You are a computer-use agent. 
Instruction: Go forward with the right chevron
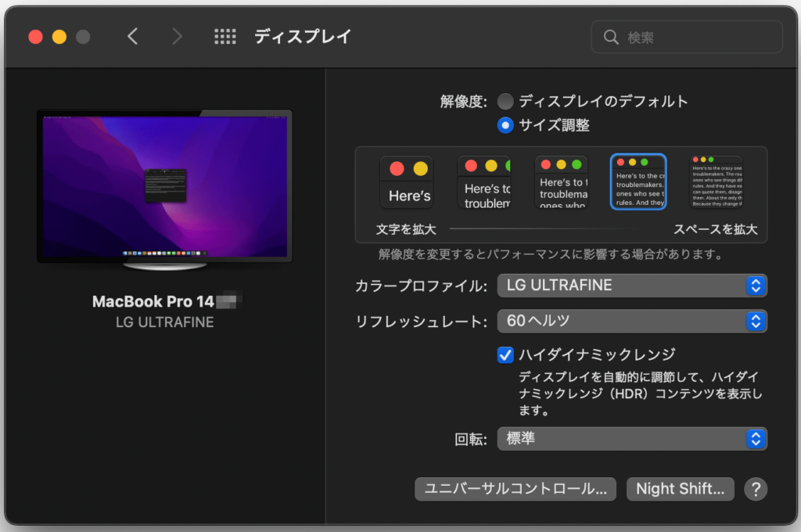pos(177,37)
